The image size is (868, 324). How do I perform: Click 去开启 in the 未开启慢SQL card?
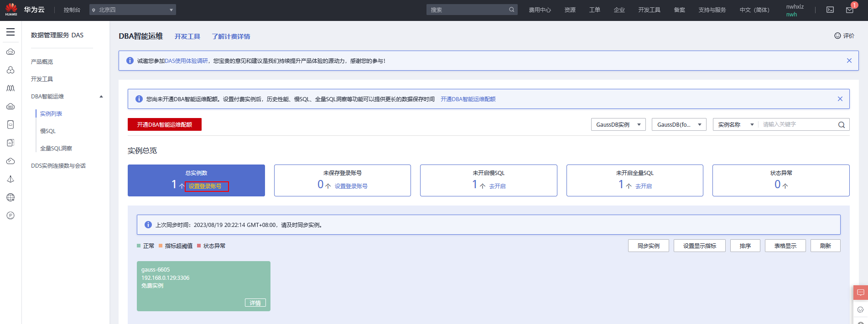pos(498,186)
